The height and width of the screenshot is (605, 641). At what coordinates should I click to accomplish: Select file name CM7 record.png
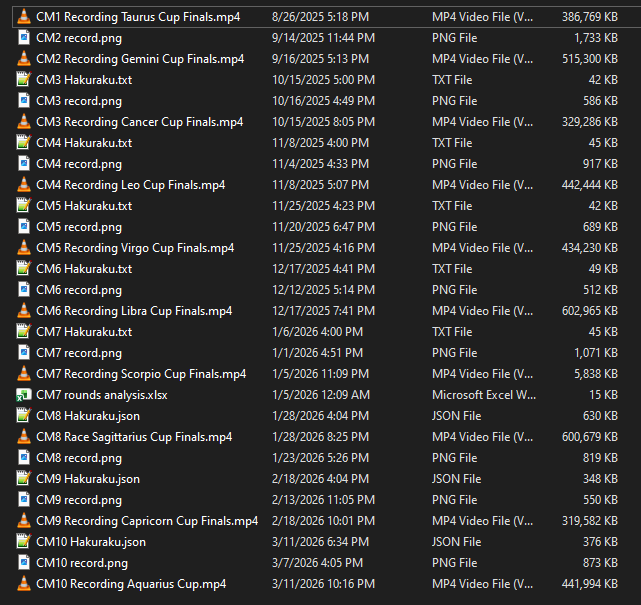coord(79,353)
